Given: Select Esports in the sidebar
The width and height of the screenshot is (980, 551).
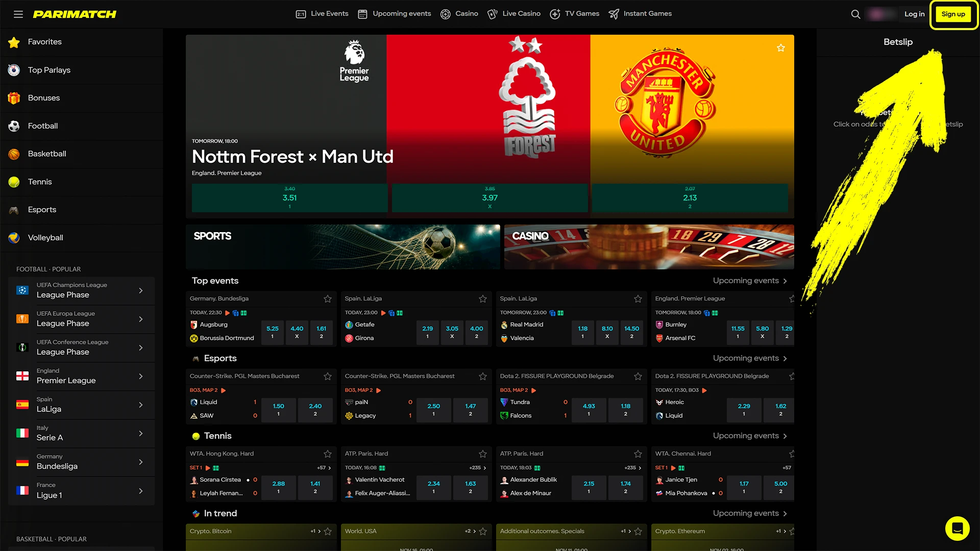Looking at the screenshot, I should tap(42, 210).
